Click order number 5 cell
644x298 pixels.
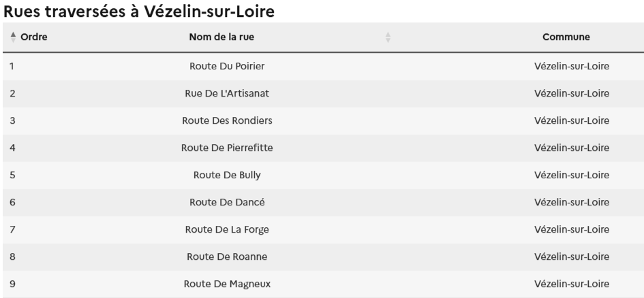tap(13, 175)
